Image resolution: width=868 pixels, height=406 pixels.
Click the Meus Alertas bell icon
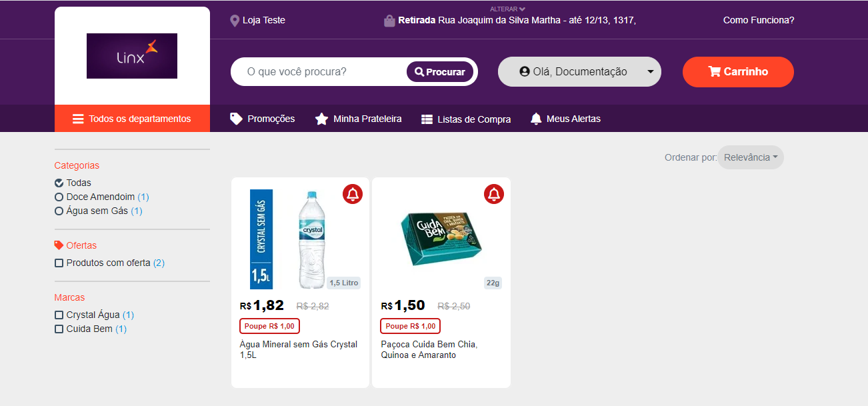click(536, 119)
